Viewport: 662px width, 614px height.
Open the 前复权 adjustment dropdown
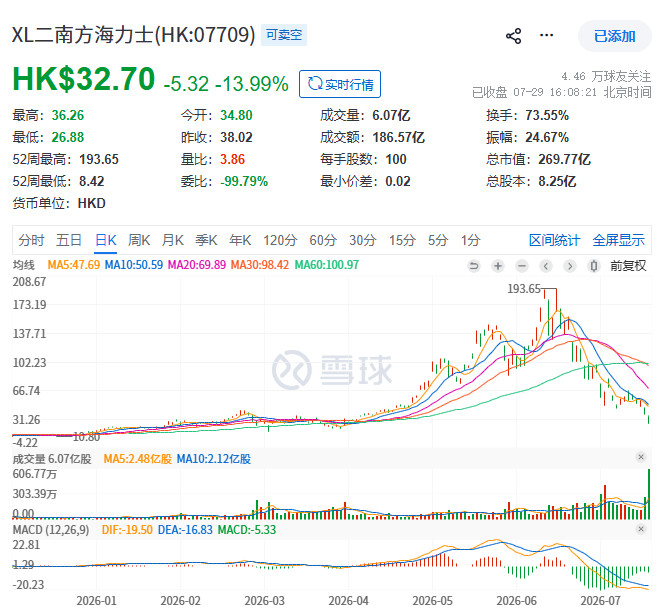[x=628, y=266]
